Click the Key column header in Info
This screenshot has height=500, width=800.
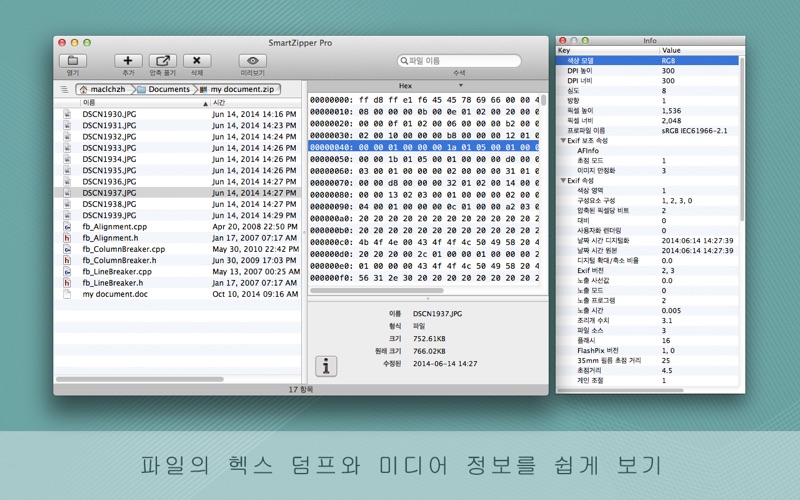pyautogui.click(x=608, y=50)
